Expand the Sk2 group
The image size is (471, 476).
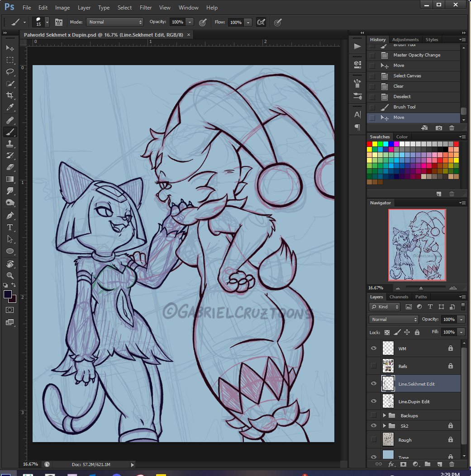click(384, 426)
